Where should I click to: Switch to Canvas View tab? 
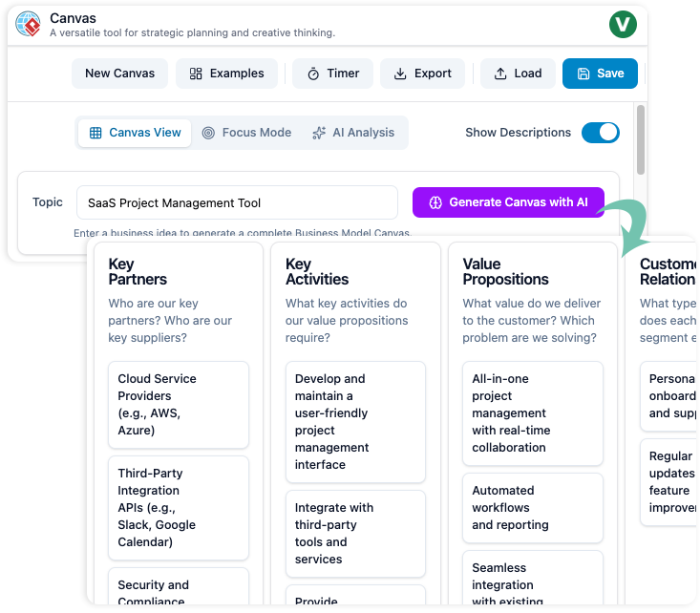(x=135, y=133)
